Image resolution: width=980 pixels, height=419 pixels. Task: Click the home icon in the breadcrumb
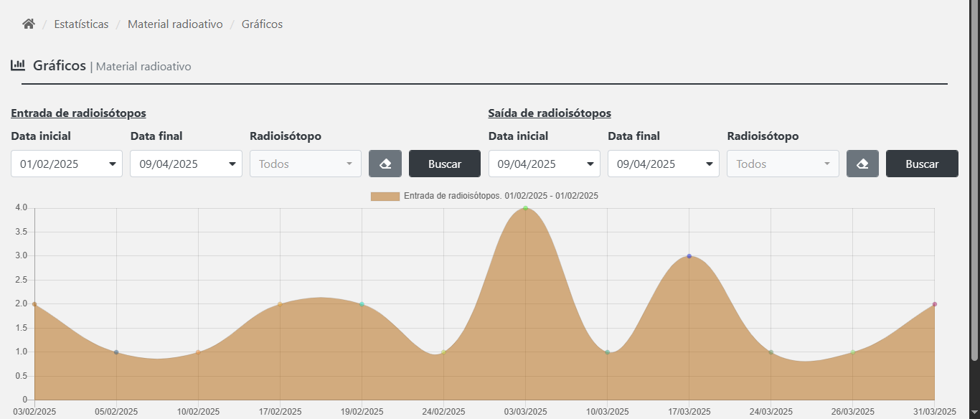pos(27,24)
